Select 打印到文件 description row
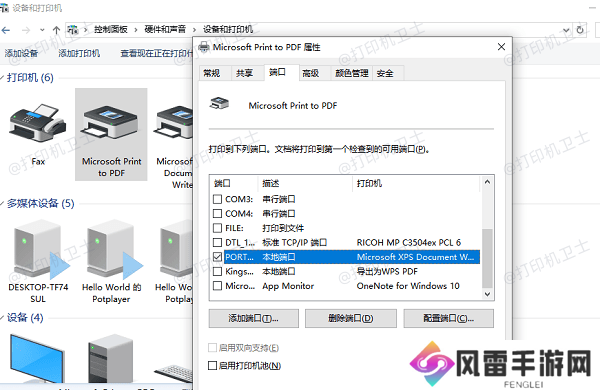Viewport: 600px width, 390px height. click(283, 228)
